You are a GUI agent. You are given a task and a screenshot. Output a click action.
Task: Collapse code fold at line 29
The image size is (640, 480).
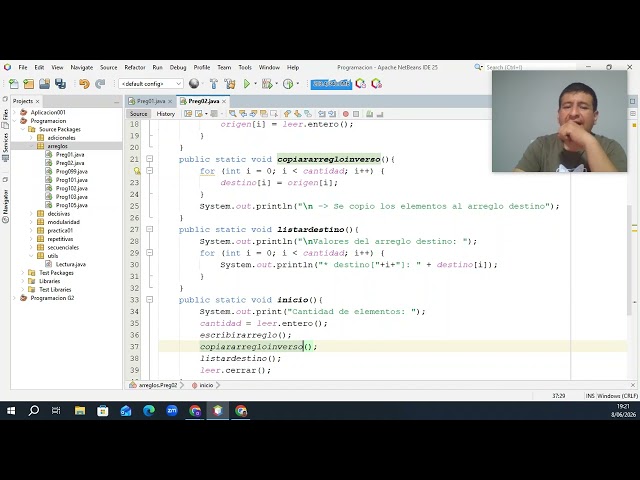pyautogui.click(x=150, y=253)
